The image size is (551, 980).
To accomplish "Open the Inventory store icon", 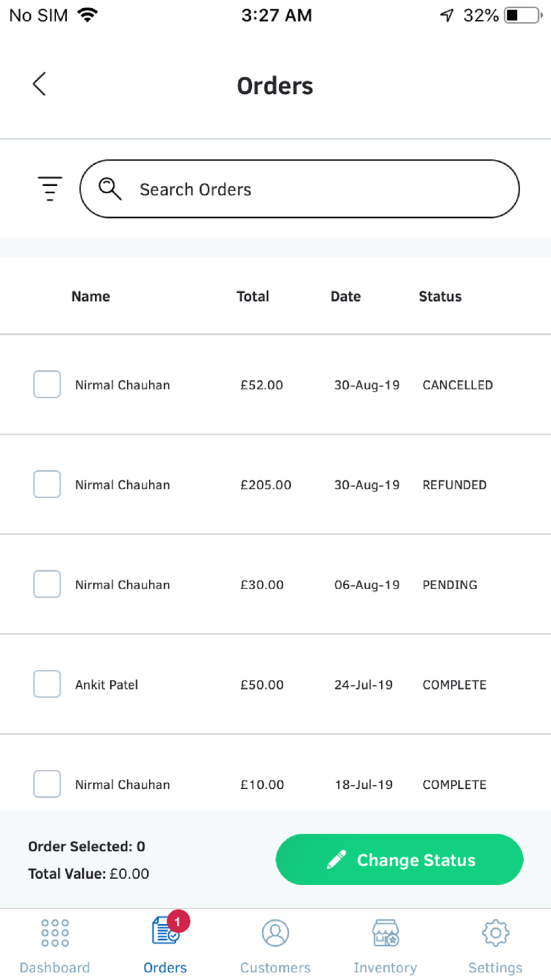I will [x=386, y=933].
